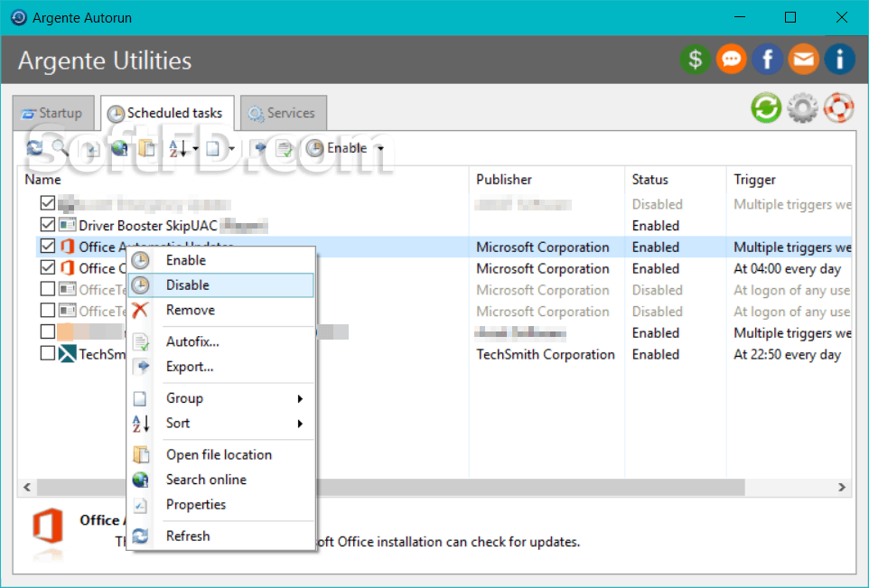The height and width of the screenshot is (588, 869).
Task: Check the TechSmith task checkbox
Action: click(x=48, y=353)
